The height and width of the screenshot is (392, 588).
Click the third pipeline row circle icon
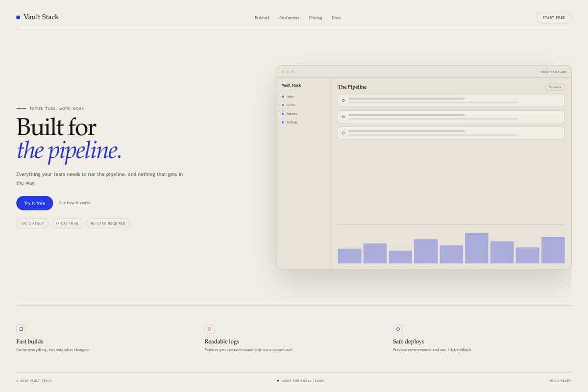343,133
